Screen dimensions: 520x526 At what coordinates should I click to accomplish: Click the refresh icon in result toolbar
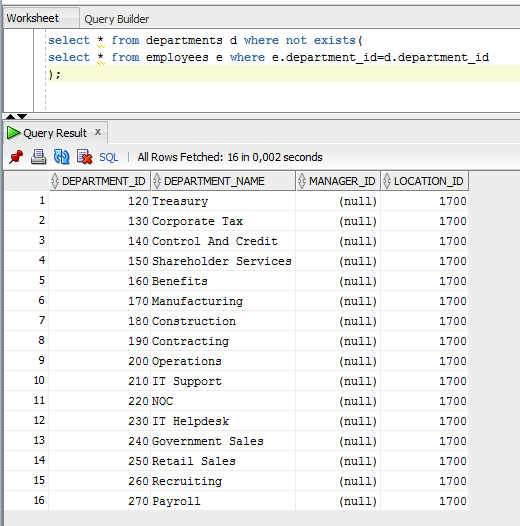61,157
